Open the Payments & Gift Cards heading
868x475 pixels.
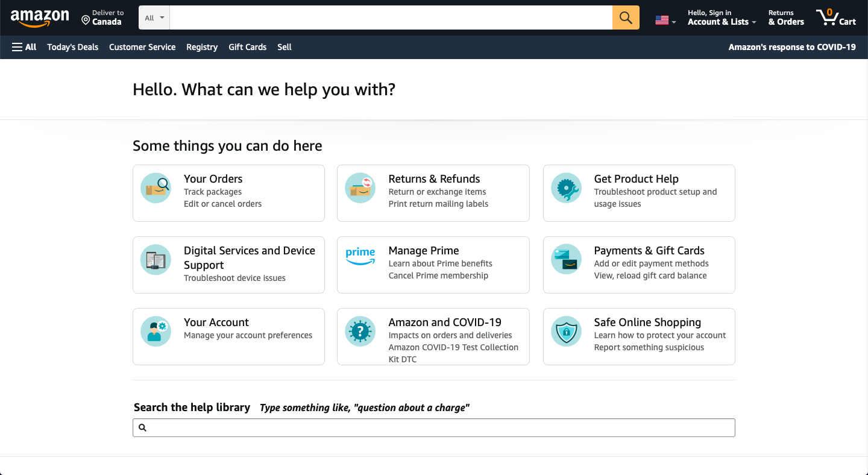click(649, 251)
